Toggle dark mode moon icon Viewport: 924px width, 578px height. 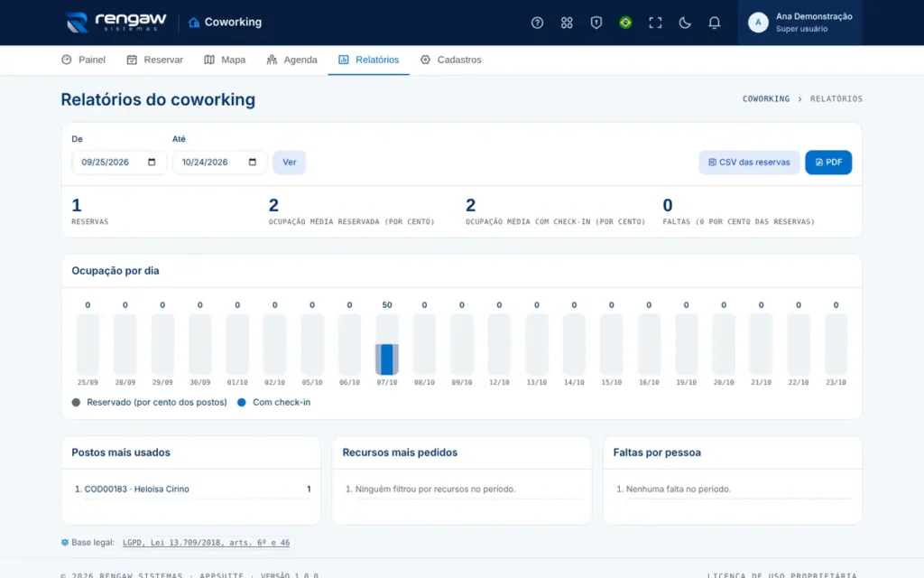684,23
